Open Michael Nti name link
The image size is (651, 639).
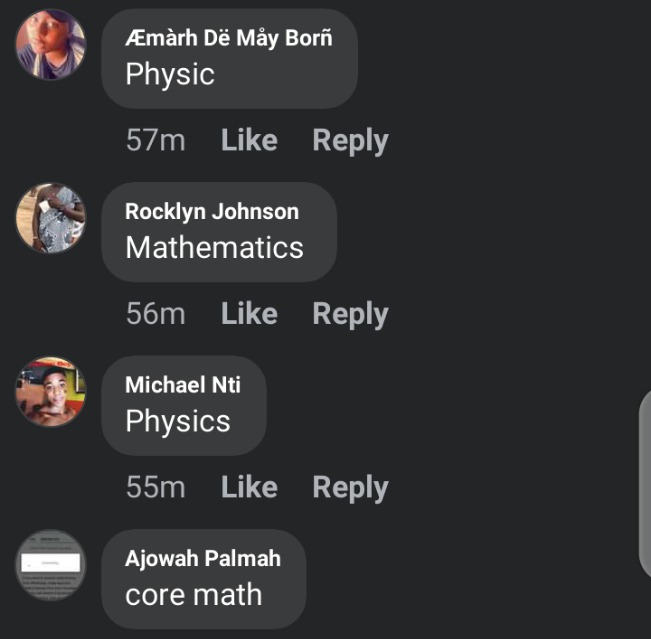tap(183, 385)
